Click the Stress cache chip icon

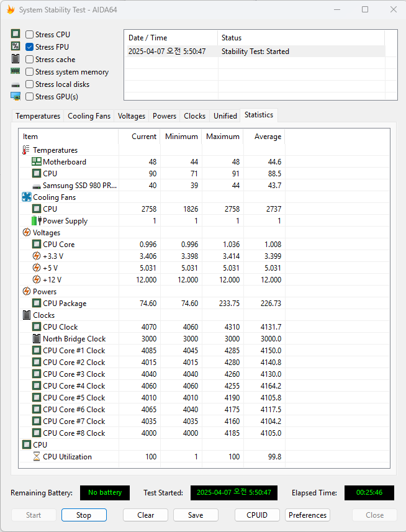(16, 59)
